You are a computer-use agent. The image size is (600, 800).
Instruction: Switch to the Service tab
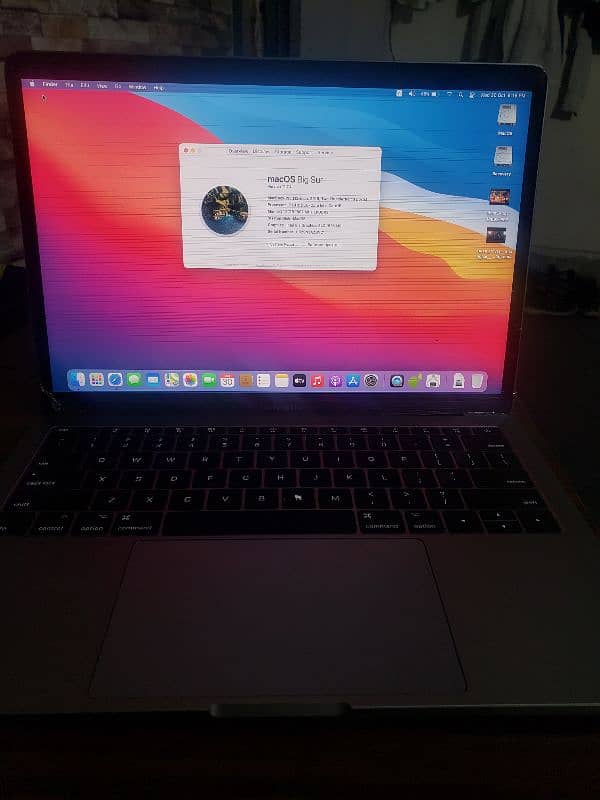pos(324,153)
